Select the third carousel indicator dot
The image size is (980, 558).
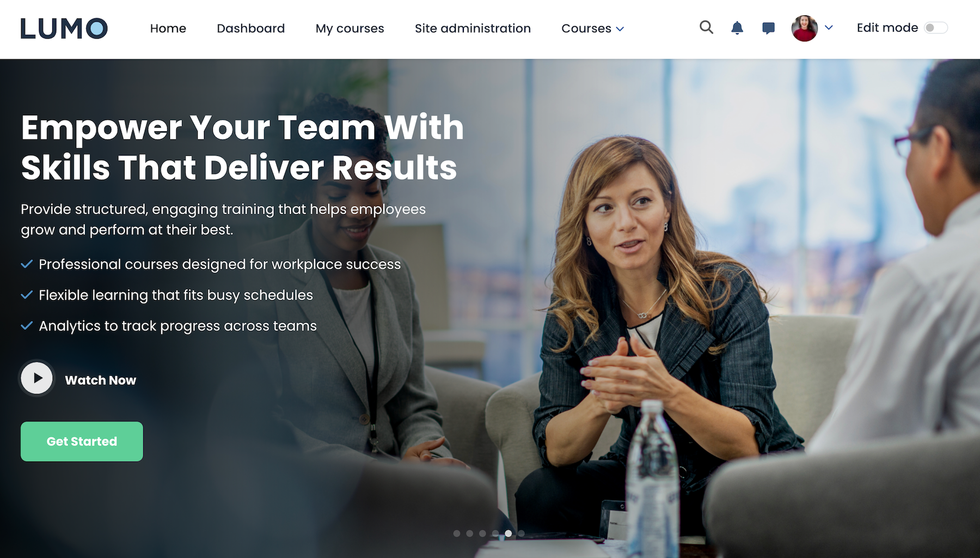point(482,533)
